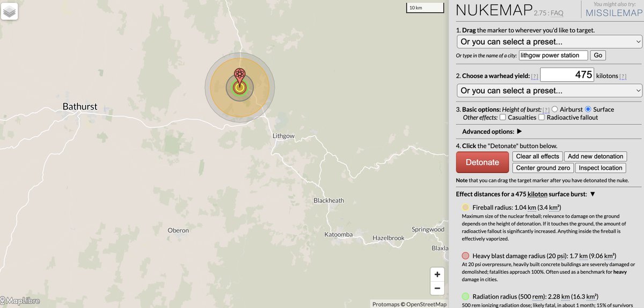Click the Fireball radius: 1.04 km text
This screenshot has height=308, width=644.
tap(517, 207)
